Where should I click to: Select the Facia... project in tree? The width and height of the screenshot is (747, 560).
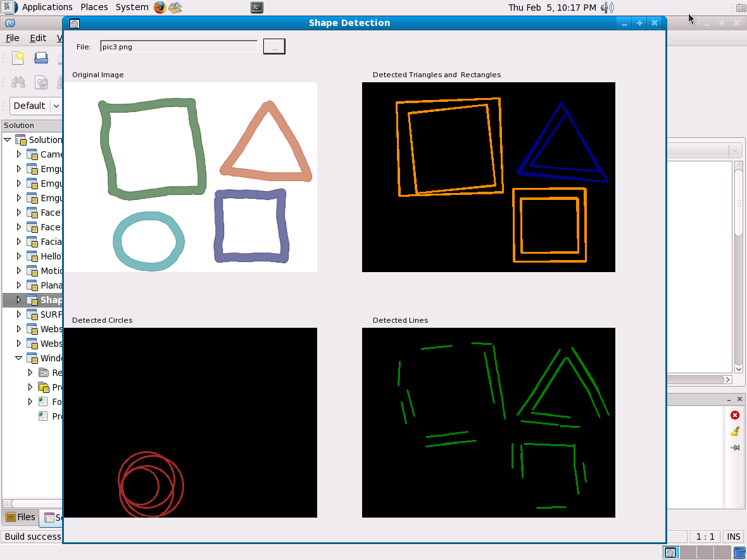[x=51, y=242]
